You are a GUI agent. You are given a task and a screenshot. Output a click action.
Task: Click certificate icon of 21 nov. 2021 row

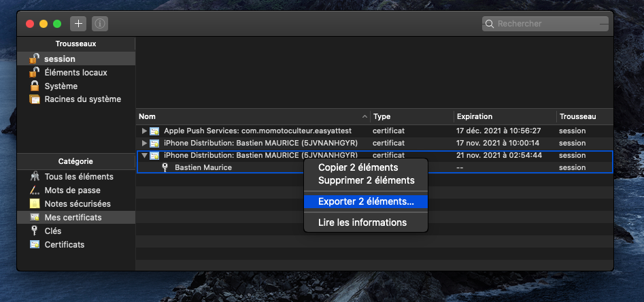tap(154, 155)
